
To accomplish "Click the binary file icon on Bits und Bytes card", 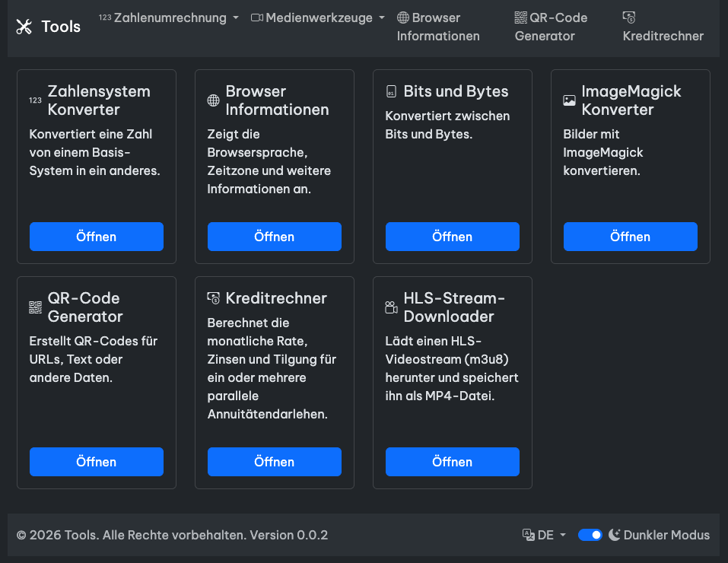I will pos(392,91).
